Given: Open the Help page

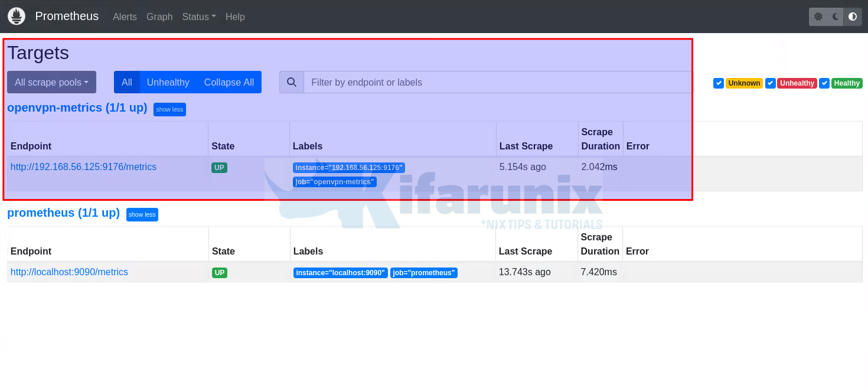Looking at the screenshot, I should pyautogui.click(x=235, y=17).
